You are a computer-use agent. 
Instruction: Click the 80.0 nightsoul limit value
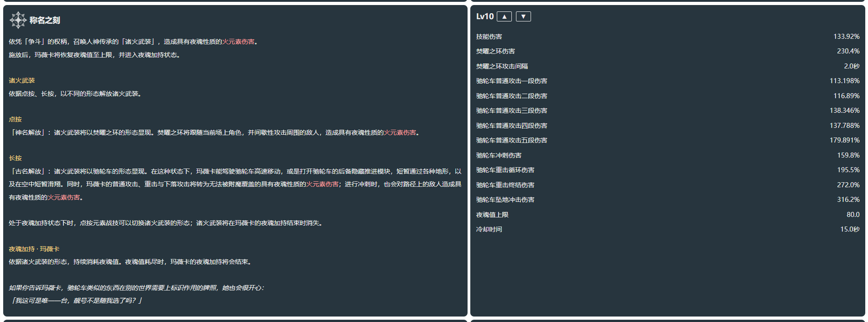tap(853, 215)
